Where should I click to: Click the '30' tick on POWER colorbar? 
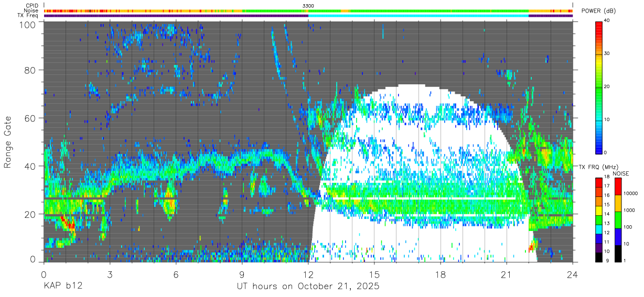tap(607, 53)
